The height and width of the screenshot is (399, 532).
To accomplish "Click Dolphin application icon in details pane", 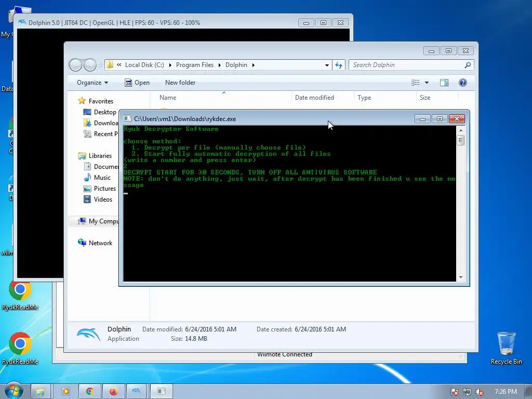I will [x=89, y=334].
